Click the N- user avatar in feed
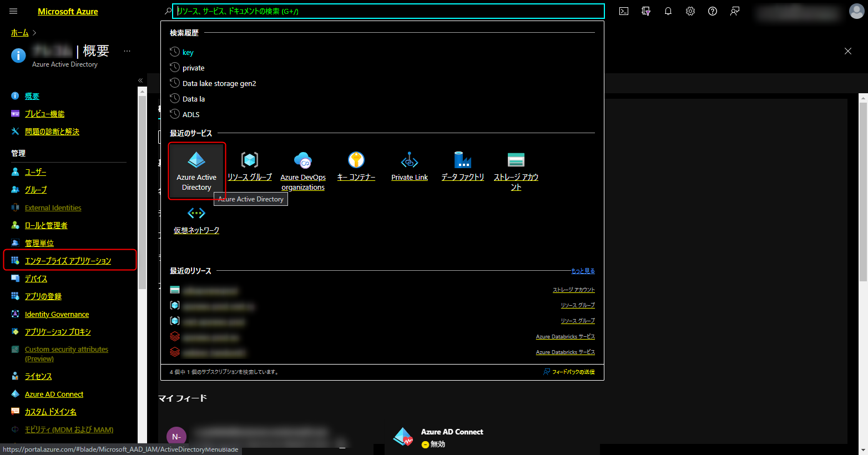868x455 pixels. point(176,437)
